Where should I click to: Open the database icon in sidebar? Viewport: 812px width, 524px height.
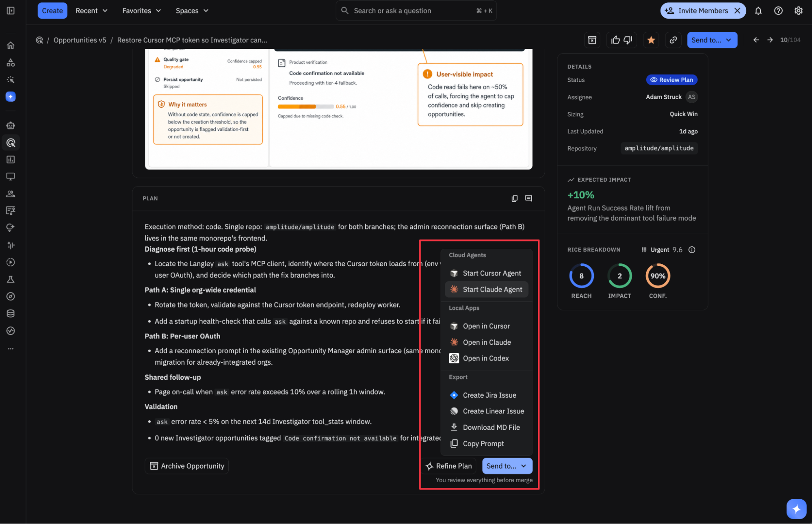click(11, 313)
